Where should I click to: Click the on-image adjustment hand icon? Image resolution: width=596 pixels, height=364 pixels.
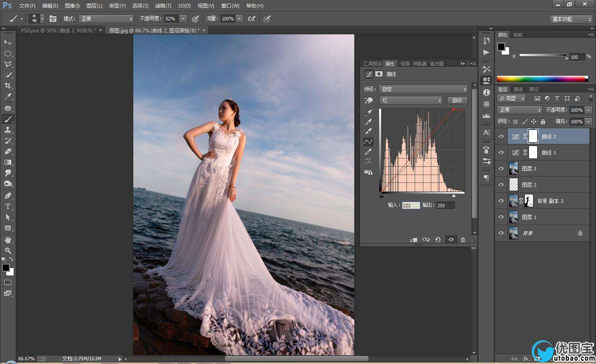point(368,101)
